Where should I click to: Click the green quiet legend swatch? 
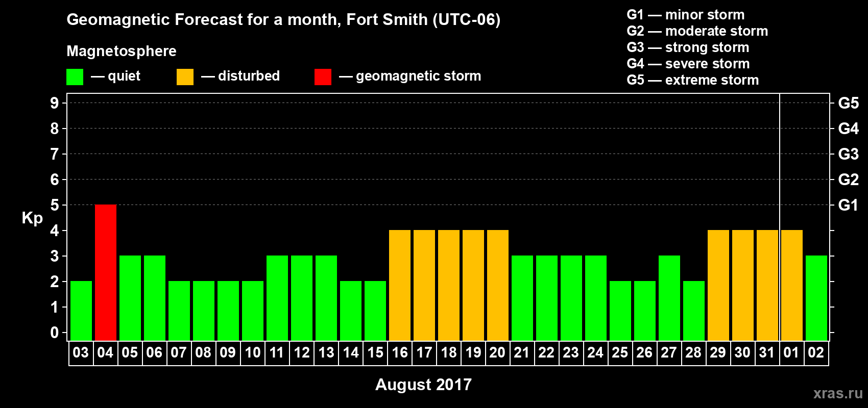75,77
